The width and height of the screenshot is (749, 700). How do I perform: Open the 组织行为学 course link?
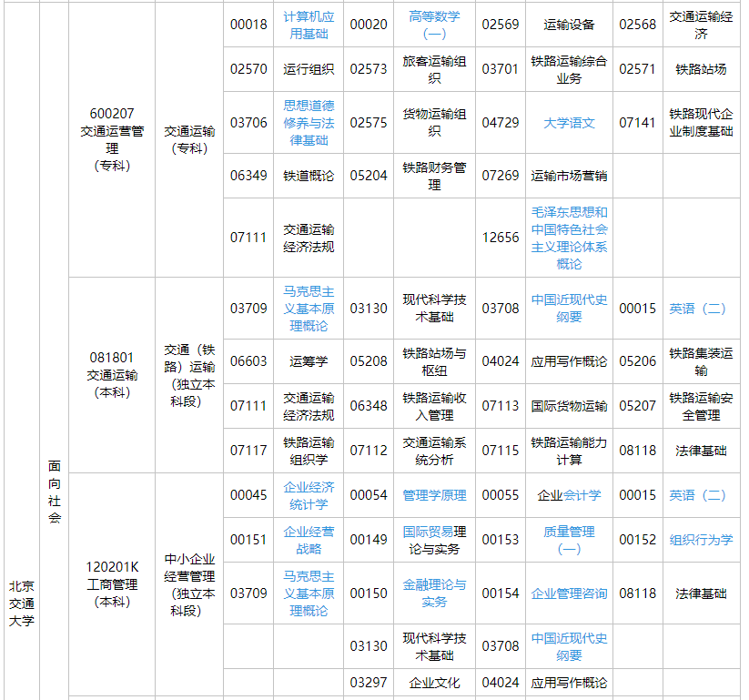(x=701, y=540)
